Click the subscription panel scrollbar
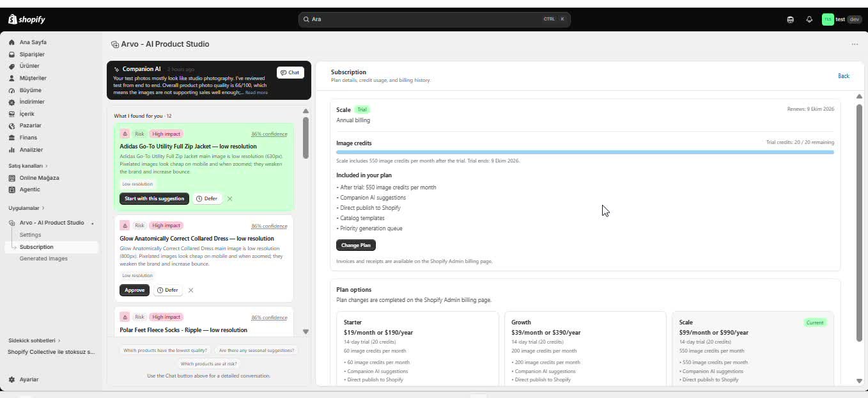 point(859,223)
